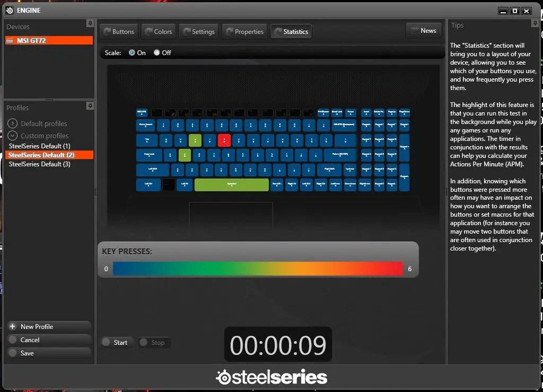Click the Right Alt key
This screenshot has width=543, height=392.
[292, 185]
